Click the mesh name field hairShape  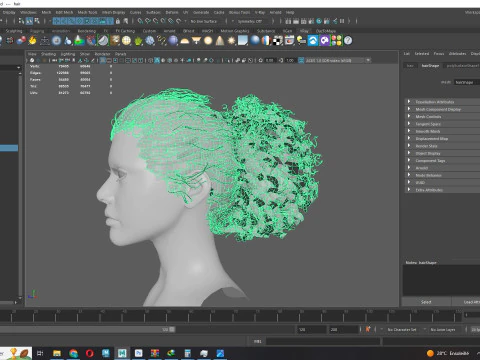click(x=467, y=82)
